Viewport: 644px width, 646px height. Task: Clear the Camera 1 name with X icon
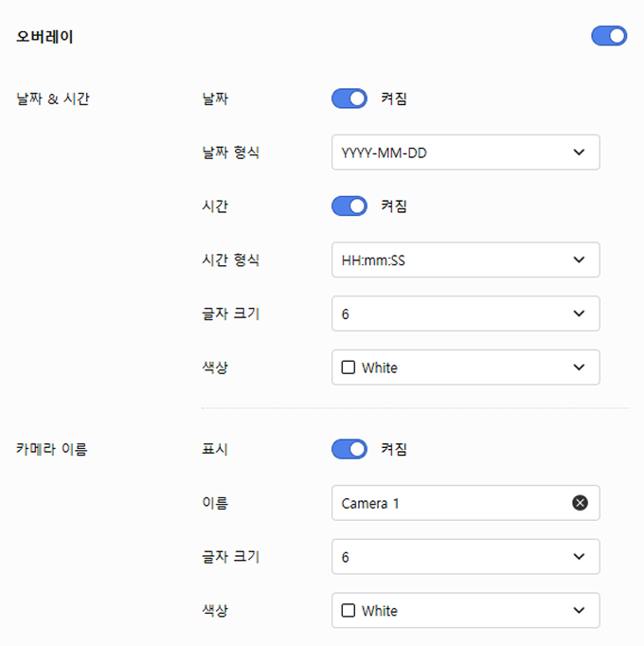(580, 503)
